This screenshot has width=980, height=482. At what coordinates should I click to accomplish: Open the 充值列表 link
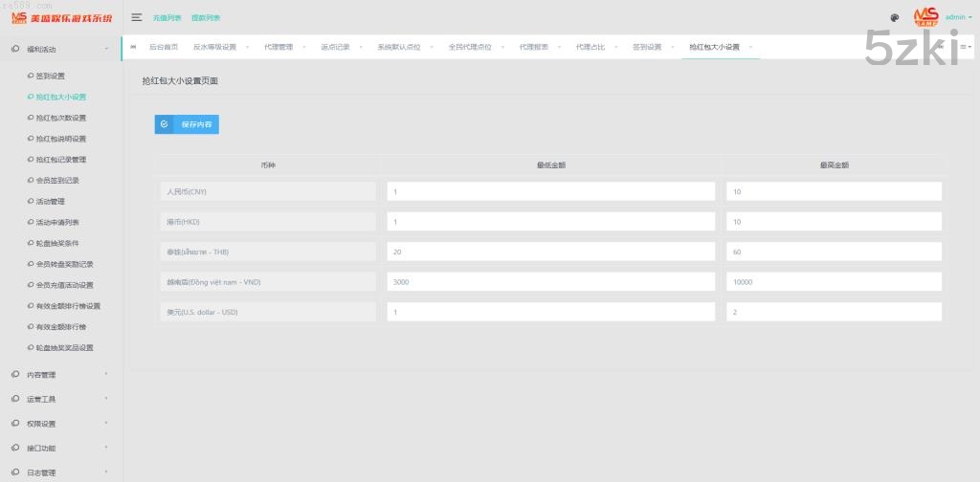point(167,17)
